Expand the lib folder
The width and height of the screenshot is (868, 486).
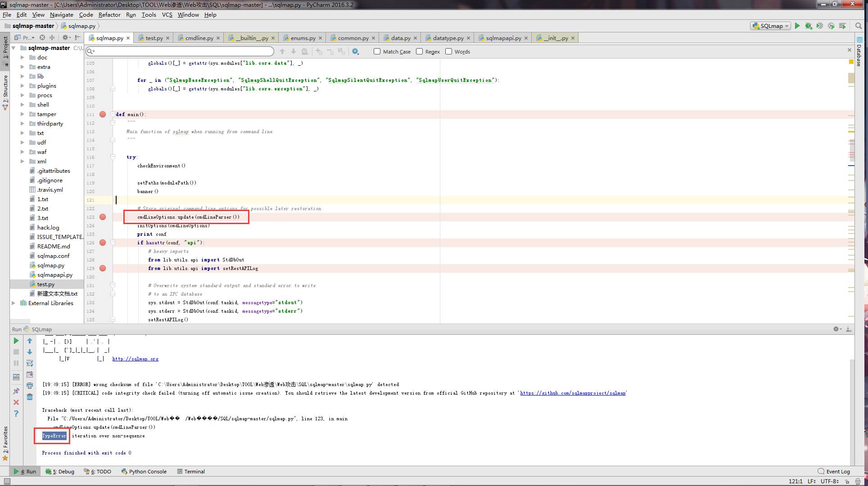click(23, 76)
